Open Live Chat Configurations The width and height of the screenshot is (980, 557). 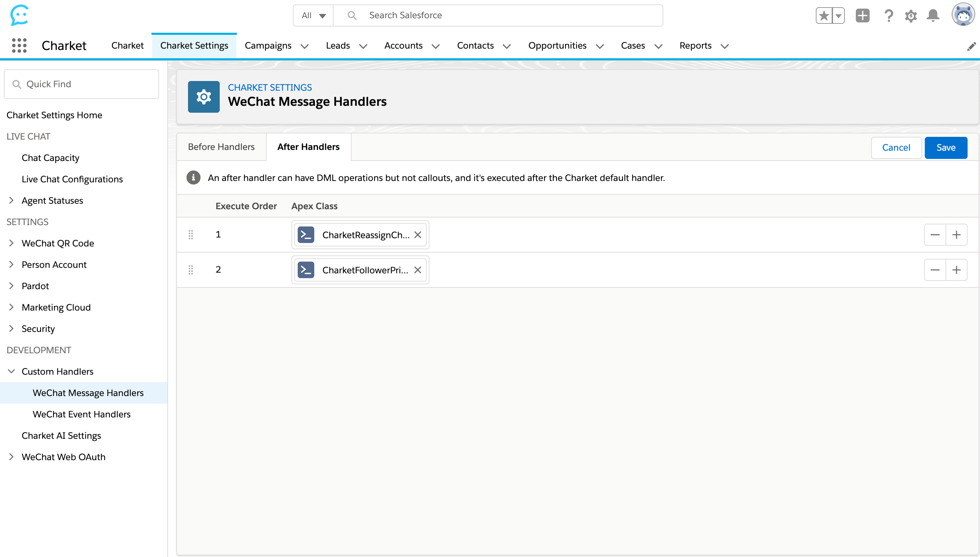[72, 179]
